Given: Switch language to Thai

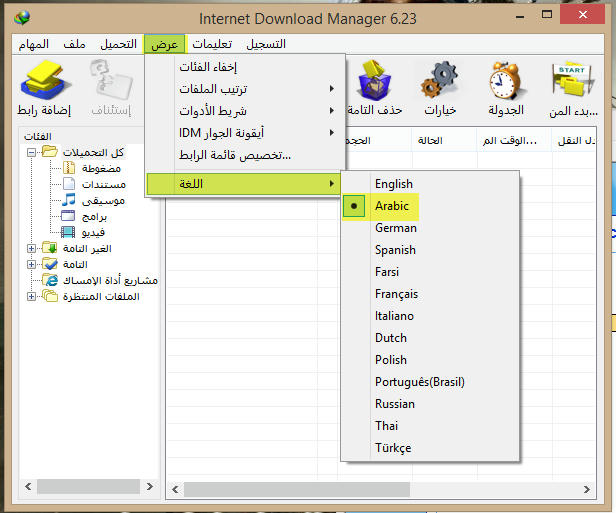Looking at the screenshot, I should tap(386, 426).
